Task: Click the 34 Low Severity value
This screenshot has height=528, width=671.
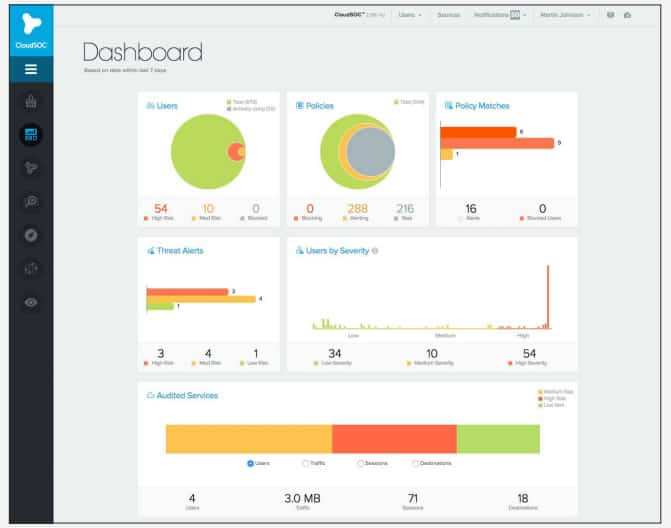Action: click(x=335, y=353)
